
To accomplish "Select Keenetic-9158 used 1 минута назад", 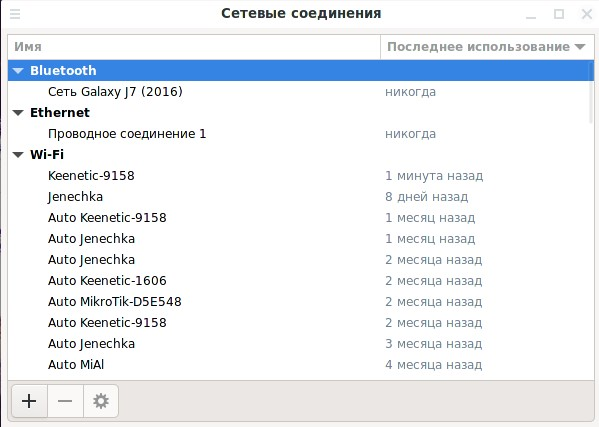I will [301, 176].
